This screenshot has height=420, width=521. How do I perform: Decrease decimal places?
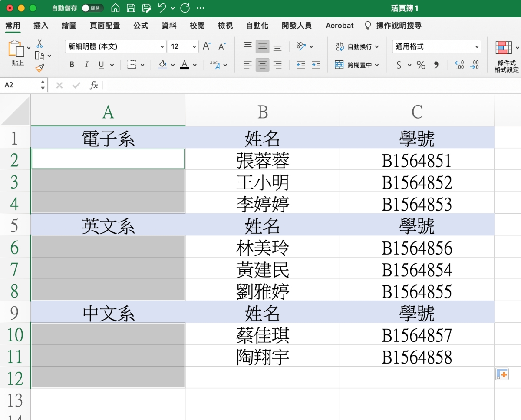[475, 65]
